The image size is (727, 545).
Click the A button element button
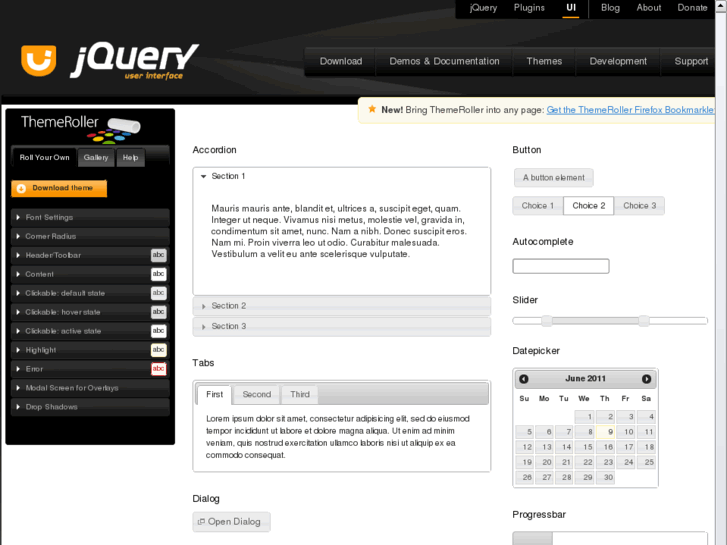554,178
